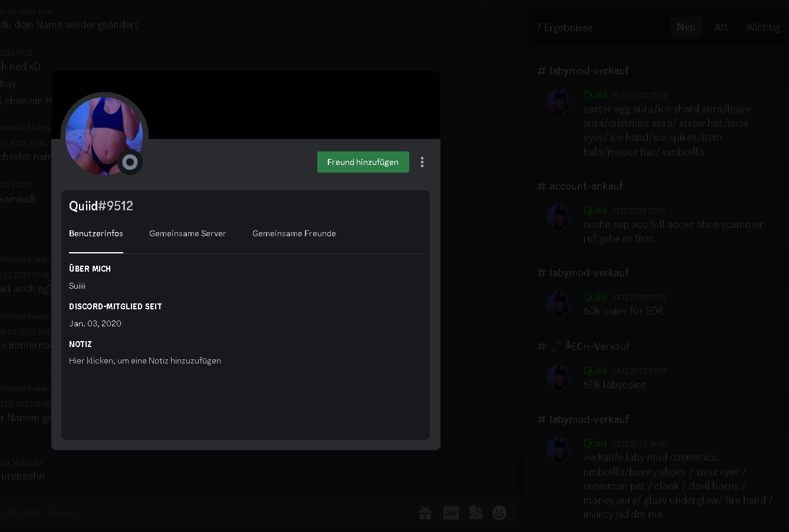Click the avatar beside the verkaufe laby mod message
The width and height of the screenshot is (789, 532).
[x=560, y=450]
